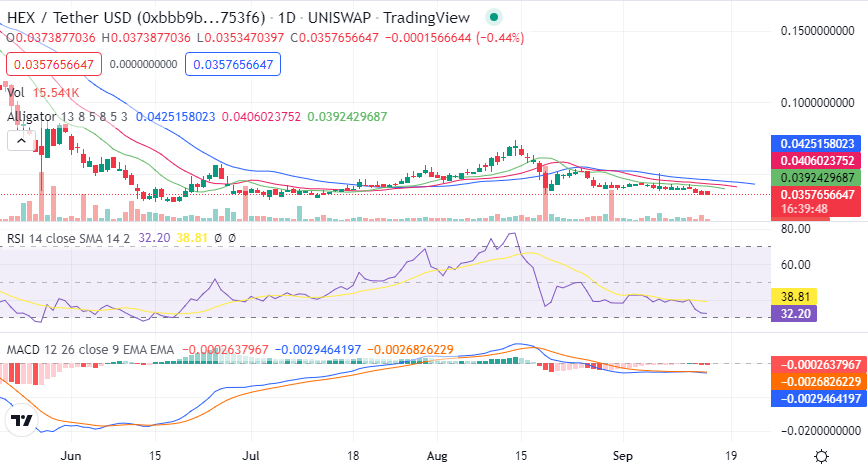Click the countdown timer 16:39:48

point(804,209)
